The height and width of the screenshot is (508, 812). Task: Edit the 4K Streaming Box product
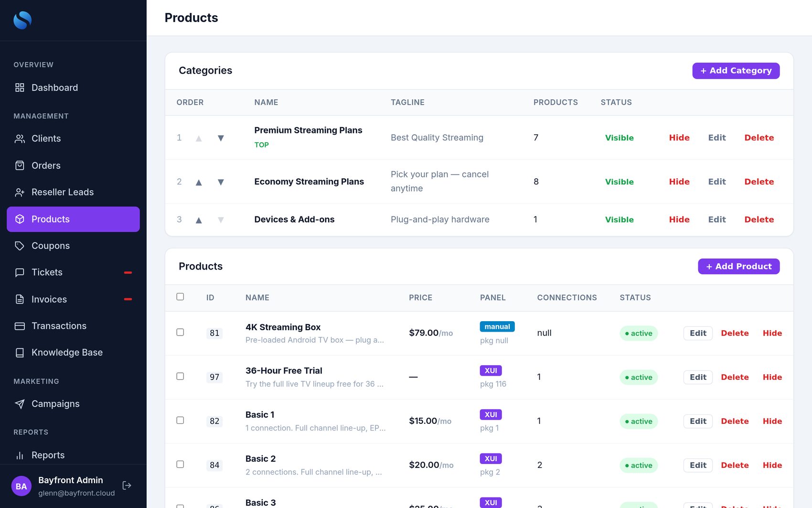point(698,333)
